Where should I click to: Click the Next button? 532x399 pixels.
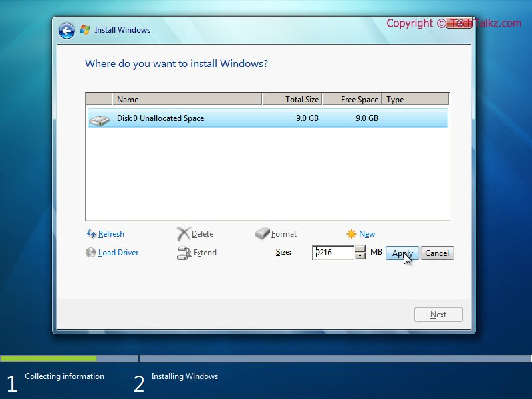[x=438, y=315]
